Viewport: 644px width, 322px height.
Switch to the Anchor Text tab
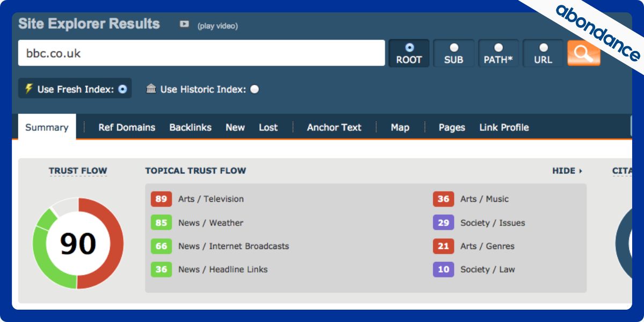334,127
